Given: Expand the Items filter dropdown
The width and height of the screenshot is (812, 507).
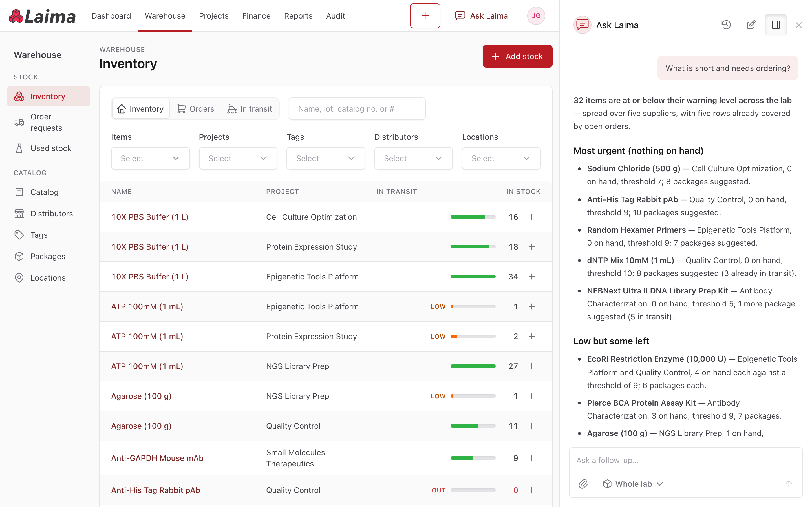Looking at the screenshot, I should click(x=150, y=158).
